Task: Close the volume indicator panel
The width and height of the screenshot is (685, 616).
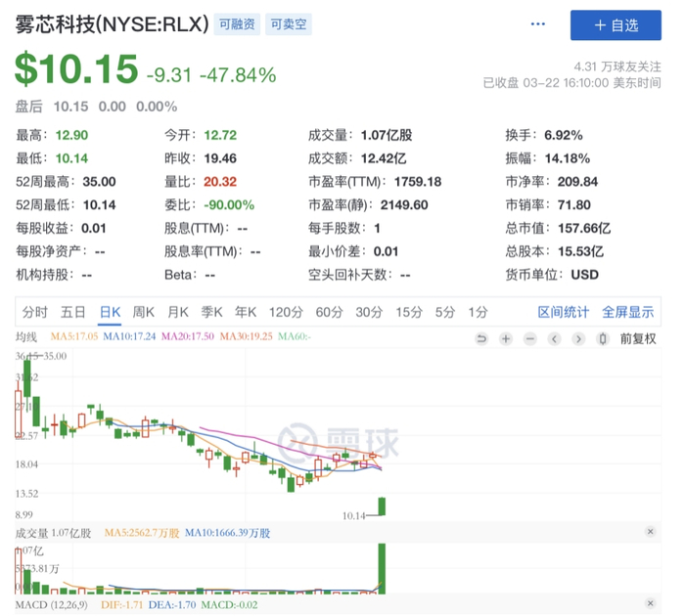Action: coord(650,531)
